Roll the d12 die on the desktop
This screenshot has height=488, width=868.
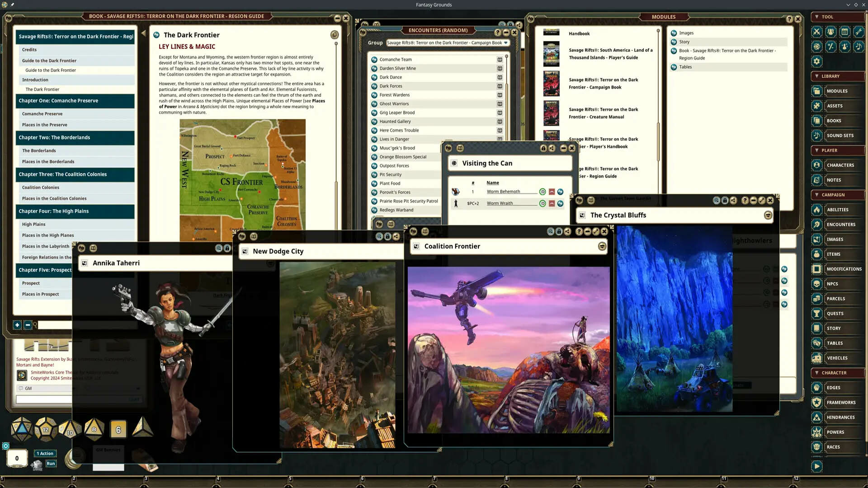(45, 429)
